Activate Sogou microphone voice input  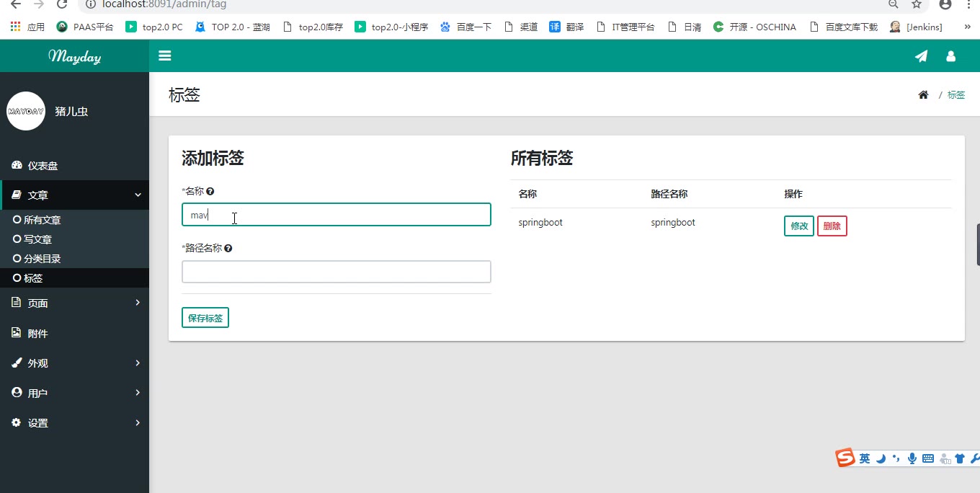pos(912,458)
